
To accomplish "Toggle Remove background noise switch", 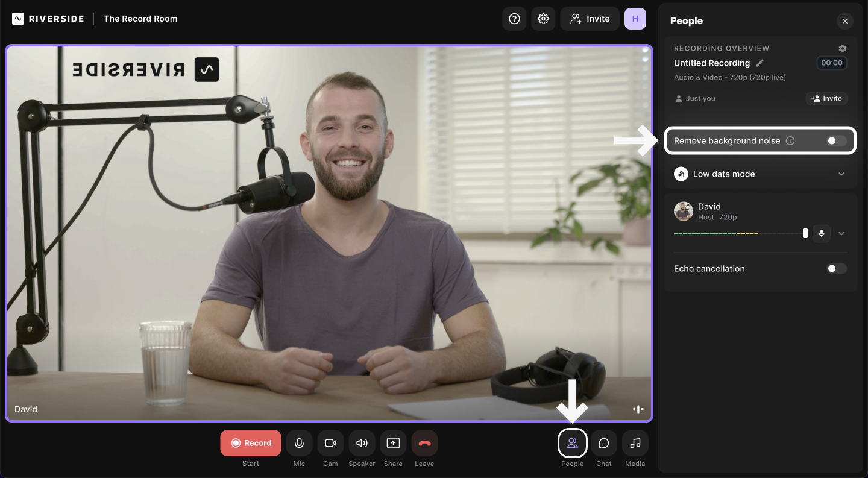I will pos(836,140).
